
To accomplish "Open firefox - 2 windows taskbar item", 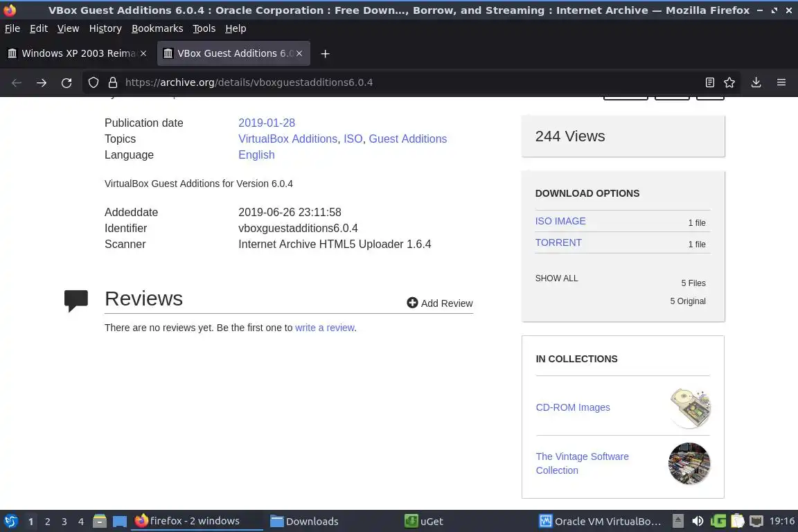I will 197,521.
